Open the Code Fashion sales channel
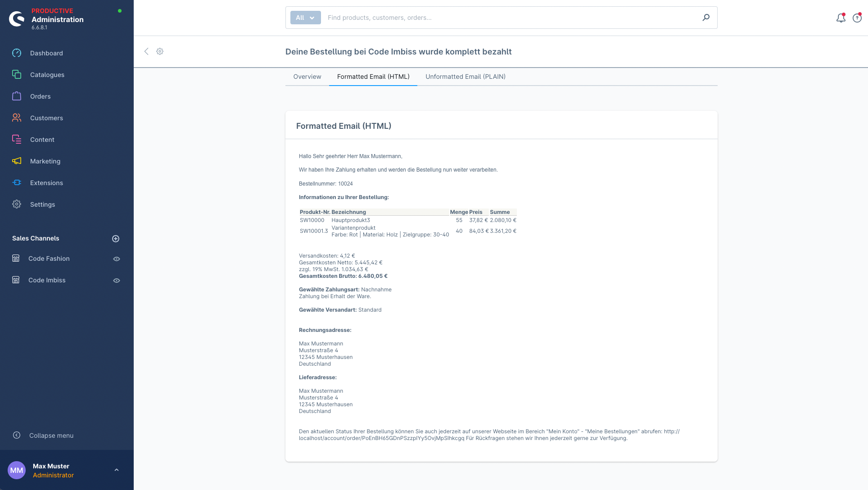868x490 pixels. coord(49,259)
